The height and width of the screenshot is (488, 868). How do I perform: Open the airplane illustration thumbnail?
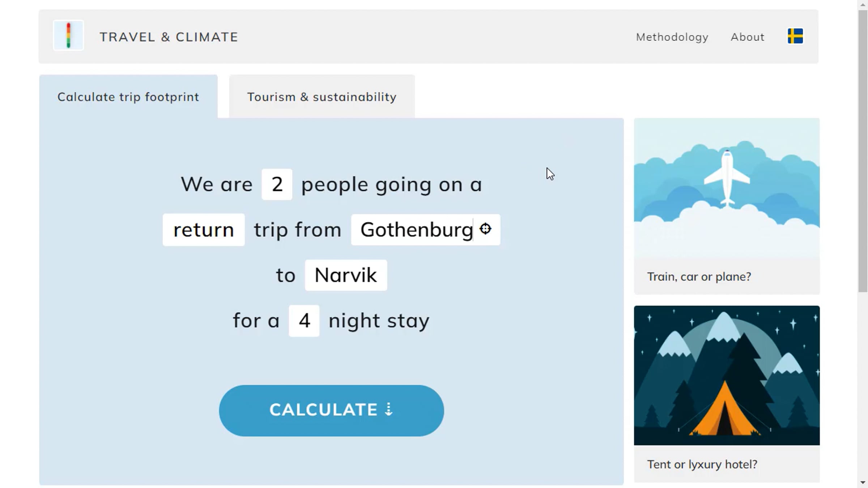point(727,188)
